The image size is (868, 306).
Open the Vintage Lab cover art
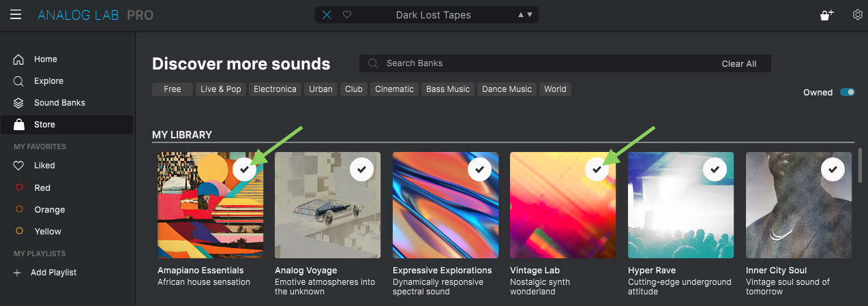[x=563, y=205]
